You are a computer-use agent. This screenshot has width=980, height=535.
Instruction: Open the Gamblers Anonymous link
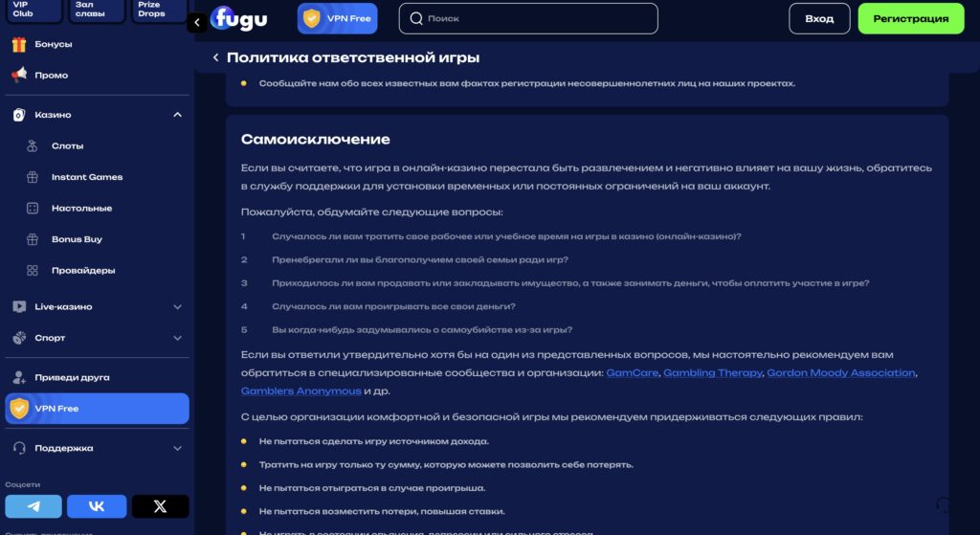(301, 390)
